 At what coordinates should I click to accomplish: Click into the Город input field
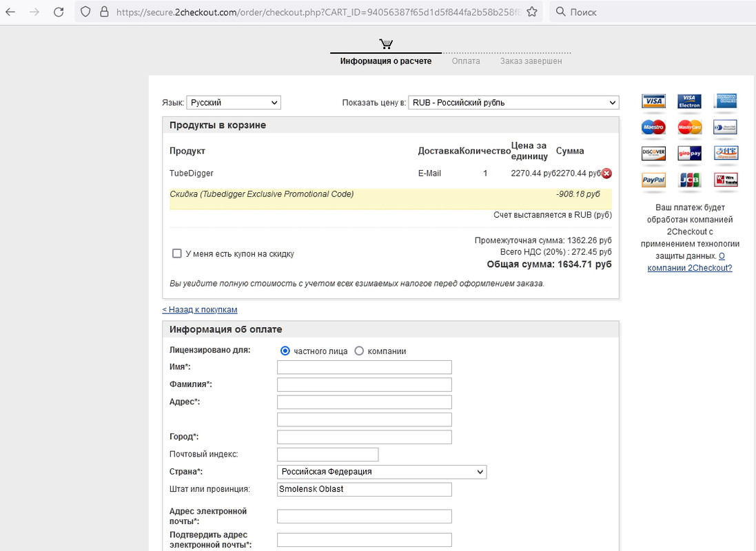365,437
